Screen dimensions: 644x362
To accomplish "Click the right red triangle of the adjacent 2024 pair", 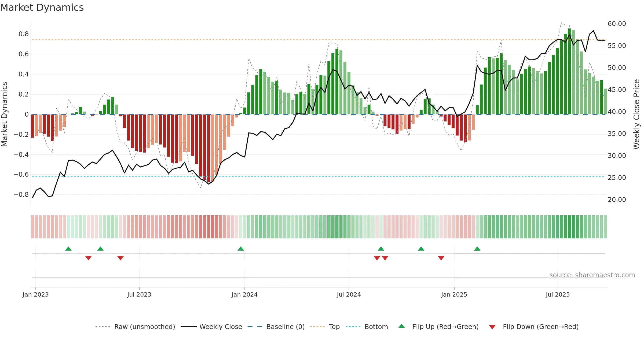I will click(x=385, y=258).
